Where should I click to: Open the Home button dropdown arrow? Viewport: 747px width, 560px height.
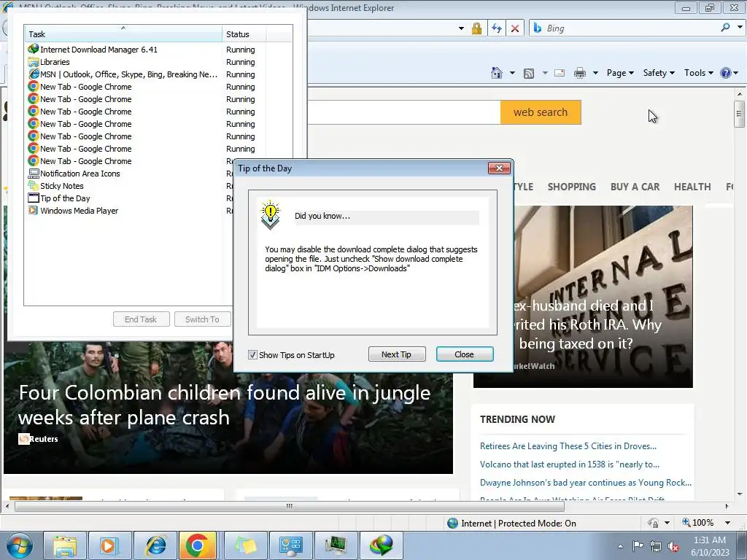pyautogui.click(x=512, y=73)
